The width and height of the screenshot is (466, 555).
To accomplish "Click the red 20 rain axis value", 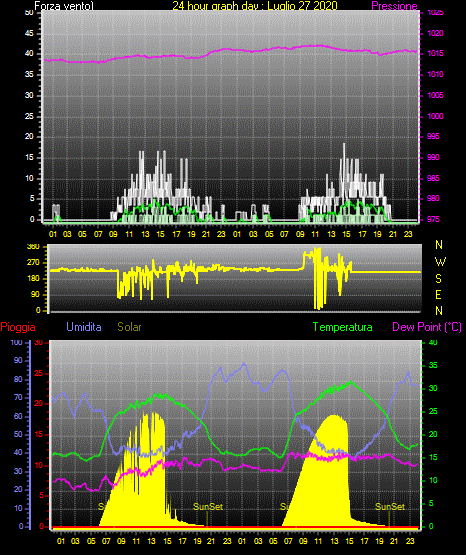I will (x=39, y=404).
